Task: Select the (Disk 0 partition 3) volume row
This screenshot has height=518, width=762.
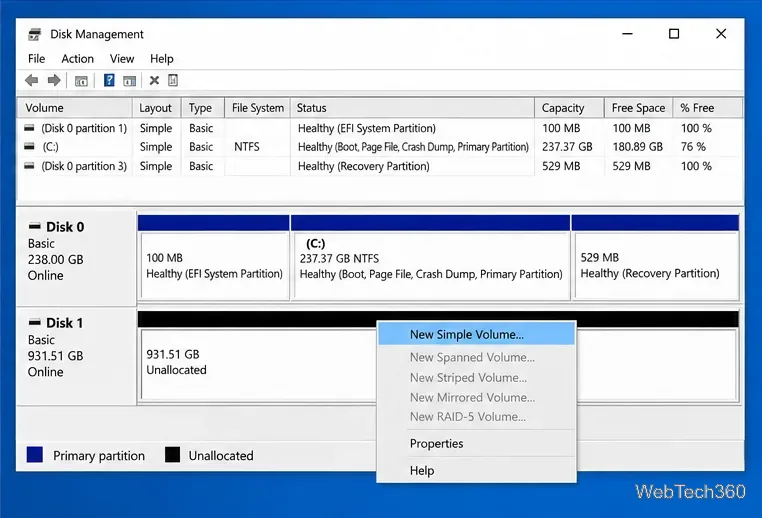Action: pyautogui.click(x=379, y=166)
